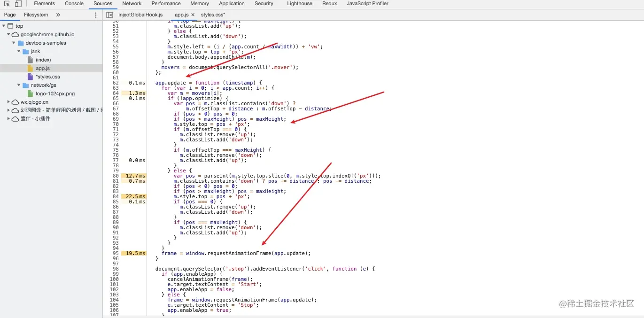The image size is (644, 318).
Task: Select the googlechrome.github.io domain row
Action: click(47, 34)
